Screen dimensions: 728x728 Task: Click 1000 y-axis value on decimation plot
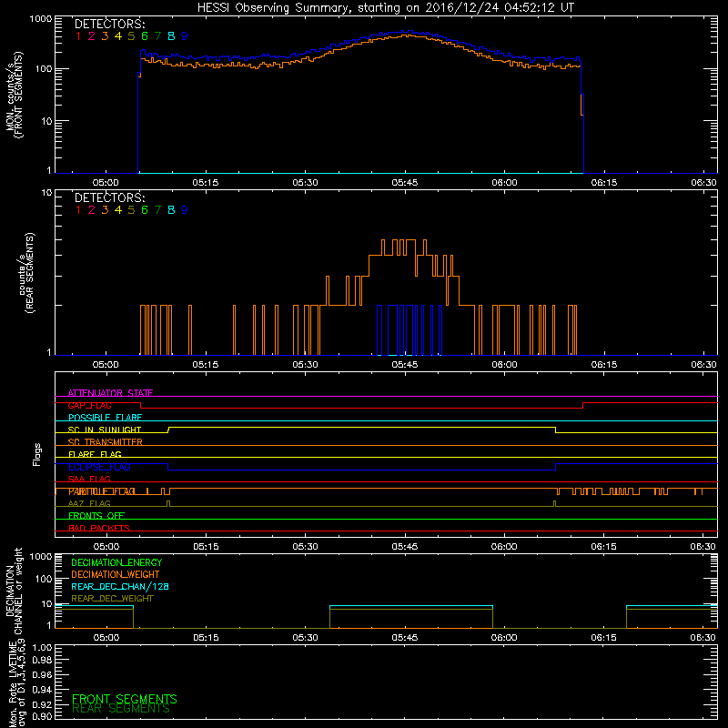41,556
